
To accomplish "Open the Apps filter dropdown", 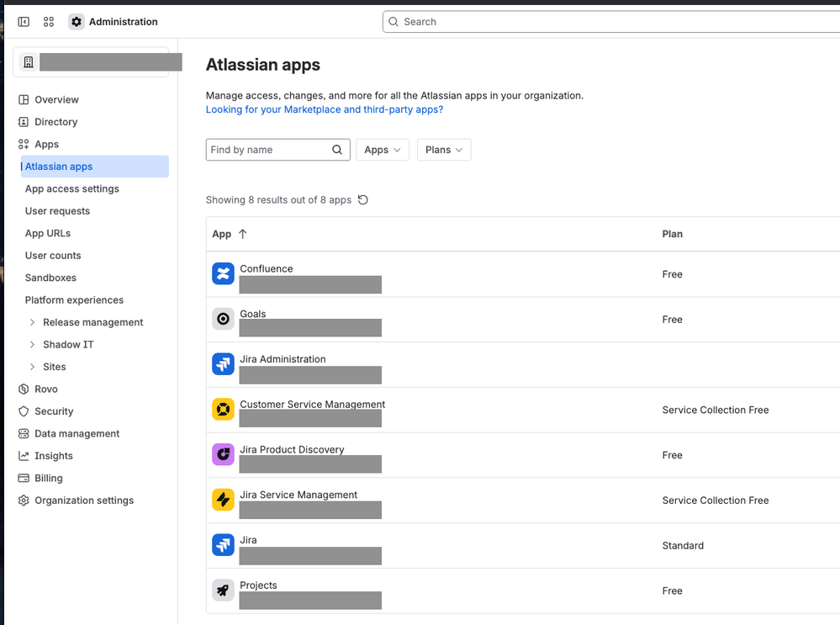I will coord(383,150).
